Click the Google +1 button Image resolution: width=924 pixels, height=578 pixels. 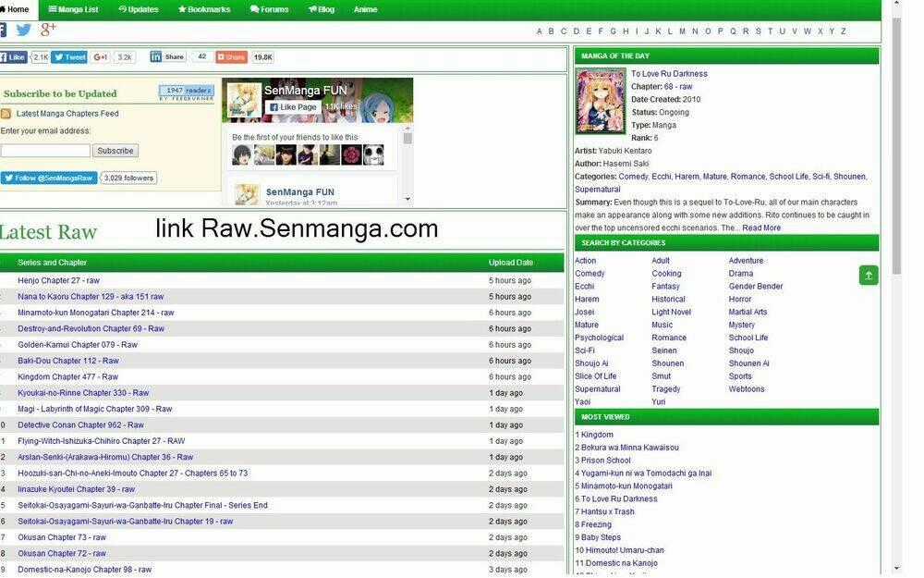click(101, 57)
